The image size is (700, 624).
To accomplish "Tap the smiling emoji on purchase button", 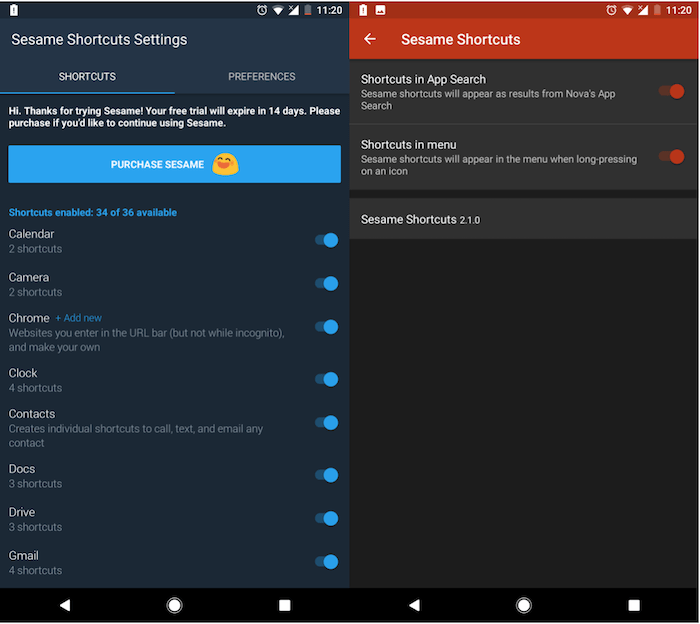I will coord(225,164).
